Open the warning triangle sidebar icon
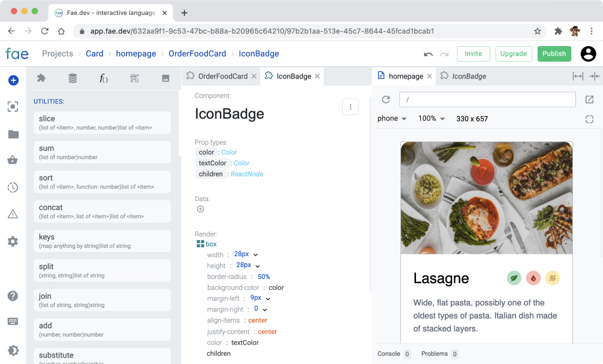 pos(13,214)
